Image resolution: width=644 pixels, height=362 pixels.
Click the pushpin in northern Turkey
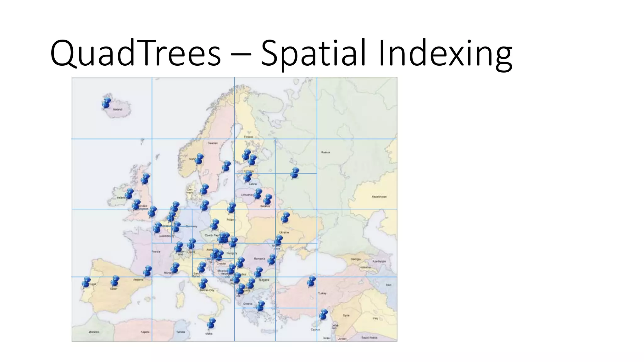tap(311, 282)
